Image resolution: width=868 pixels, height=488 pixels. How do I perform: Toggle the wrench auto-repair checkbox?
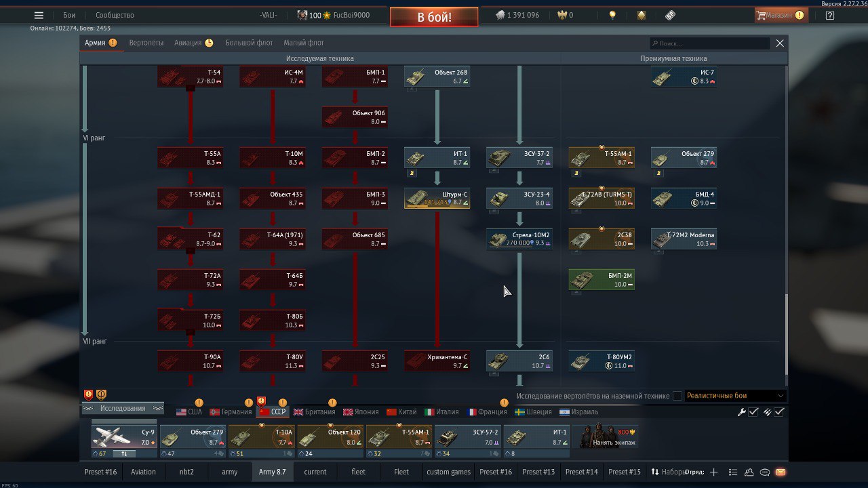pyautogui.click(x=753, y=411)
